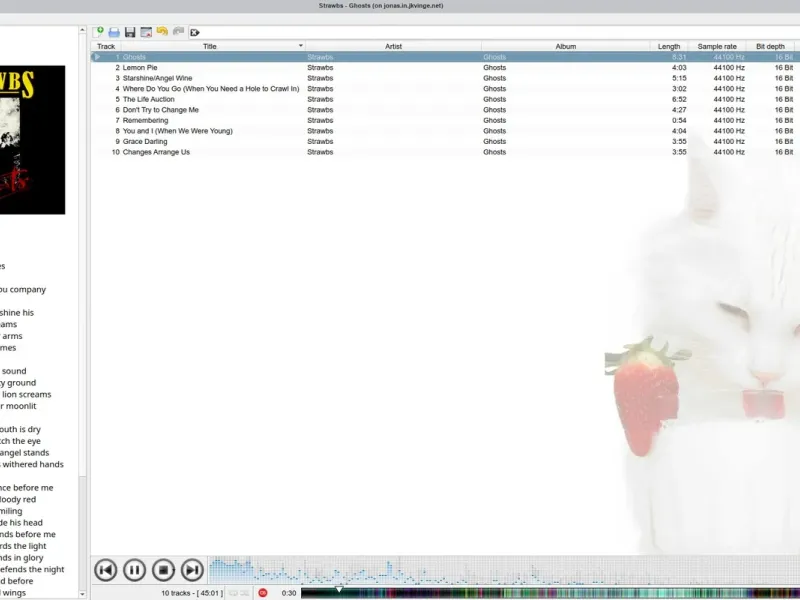Image resolution: width=800 pixels, height=600 pixels.
Task: Click the Strawbs artist cell for Lemon Pie
Action: point(320,67)
